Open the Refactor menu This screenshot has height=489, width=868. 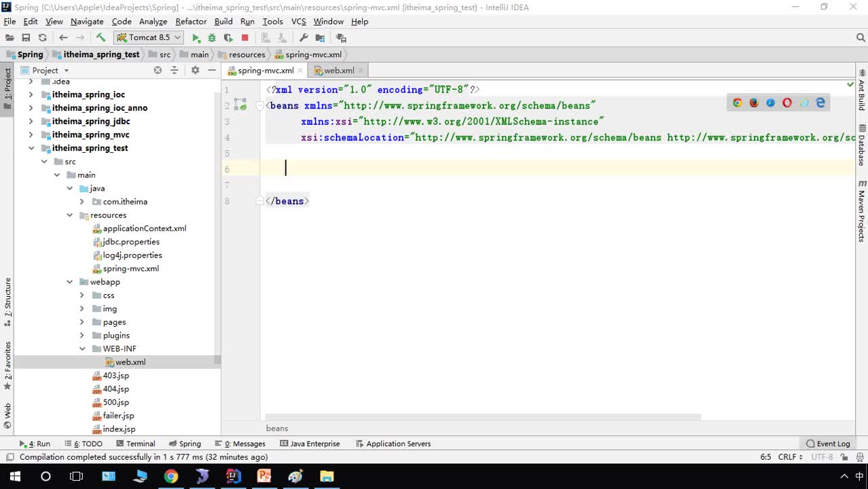(x=191, y=21)
